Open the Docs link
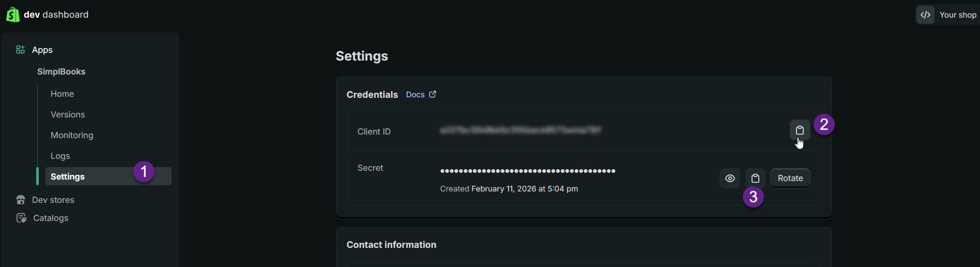Screen dimensions: 980x267 point(415,95)
